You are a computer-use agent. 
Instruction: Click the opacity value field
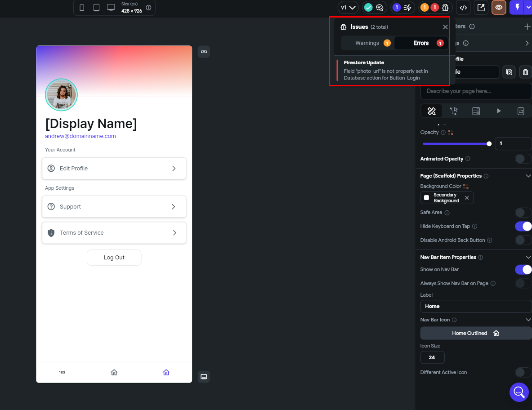coord(513,143)
